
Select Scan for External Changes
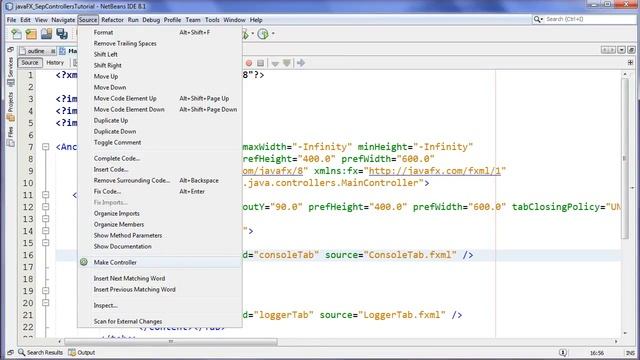pyautogui.click(x=160, y=321)
